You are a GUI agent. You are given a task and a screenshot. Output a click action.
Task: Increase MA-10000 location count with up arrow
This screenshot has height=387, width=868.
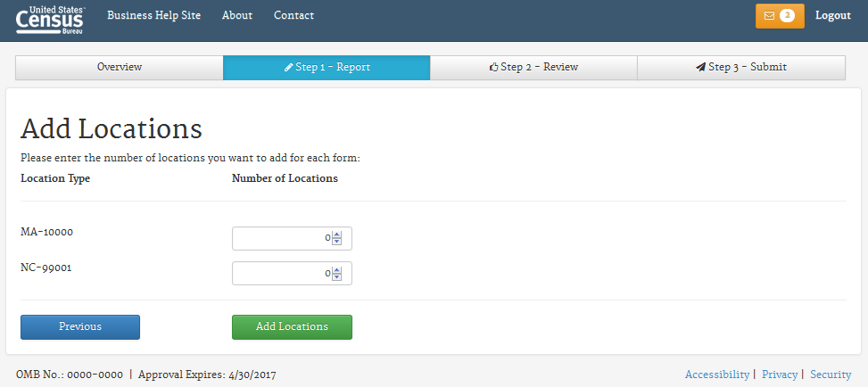click(x=337, y=235)
